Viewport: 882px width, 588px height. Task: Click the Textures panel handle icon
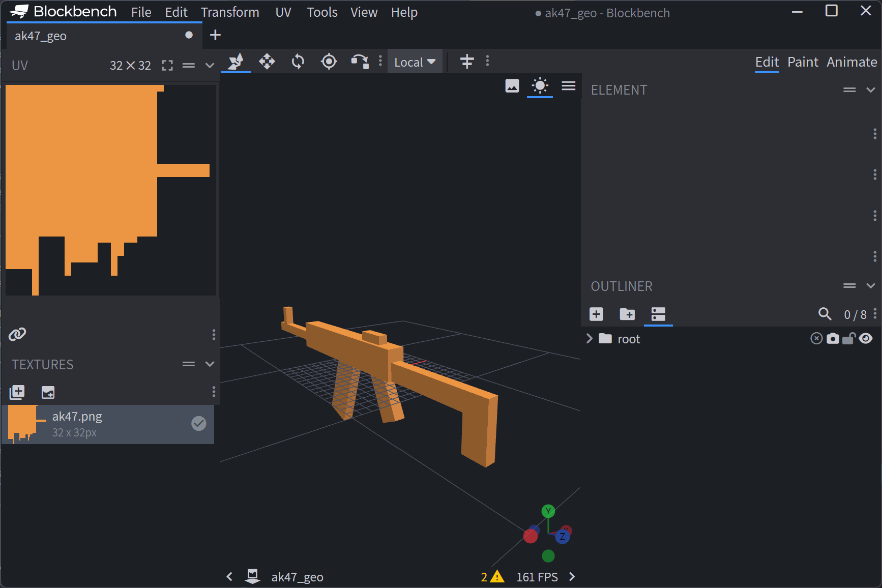(x=189, y=364)
